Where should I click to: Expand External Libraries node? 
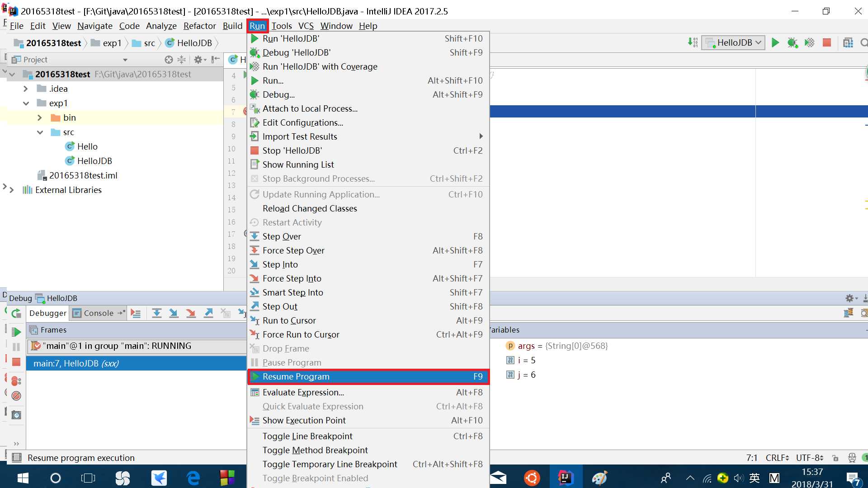(x=12, y=190)
